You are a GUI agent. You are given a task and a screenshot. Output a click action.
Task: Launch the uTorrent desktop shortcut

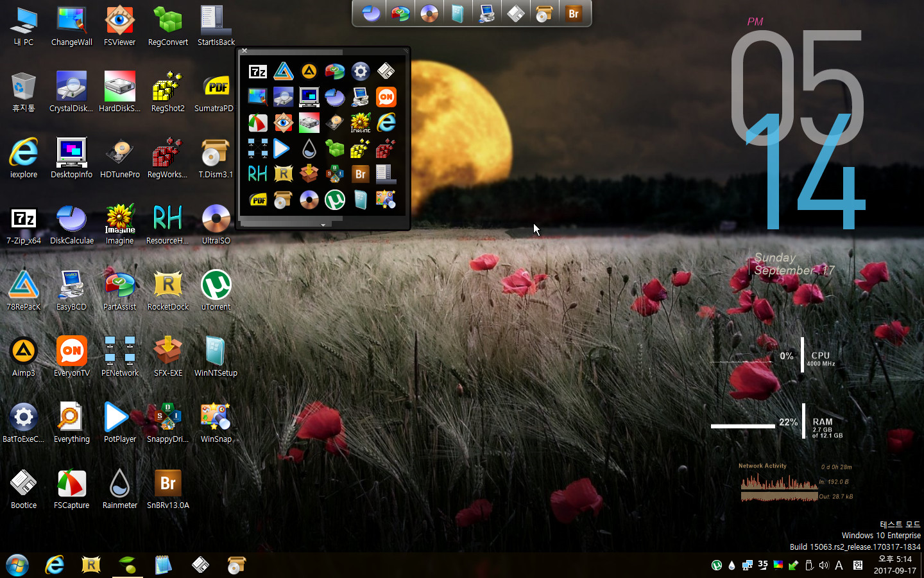coord(216,291)
